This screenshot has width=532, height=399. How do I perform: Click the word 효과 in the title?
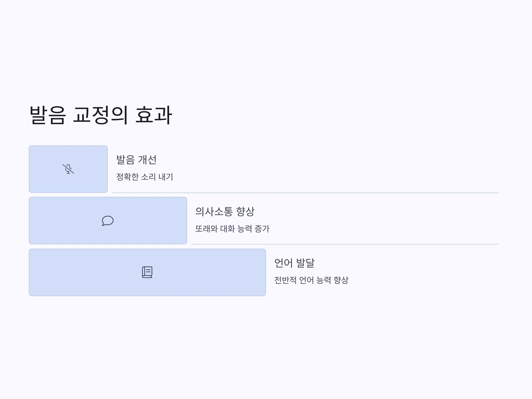pos(154,115)
